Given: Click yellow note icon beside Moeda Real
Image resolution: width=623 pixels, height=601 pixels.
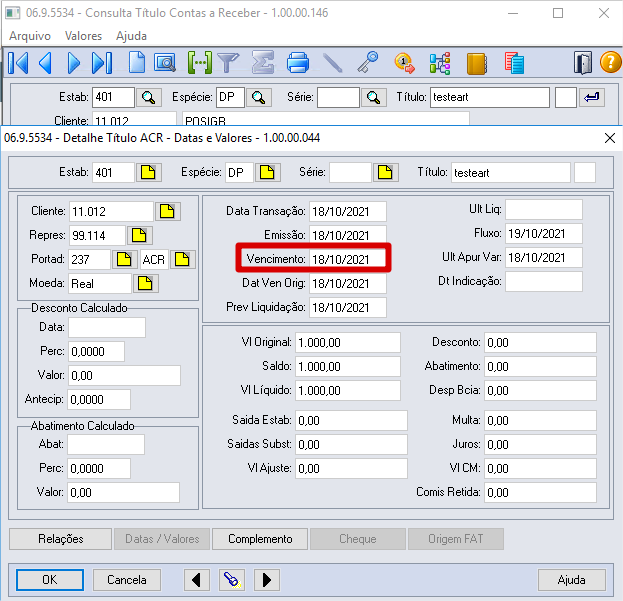Looking at the screenshot, I should [x=145, y=284].
